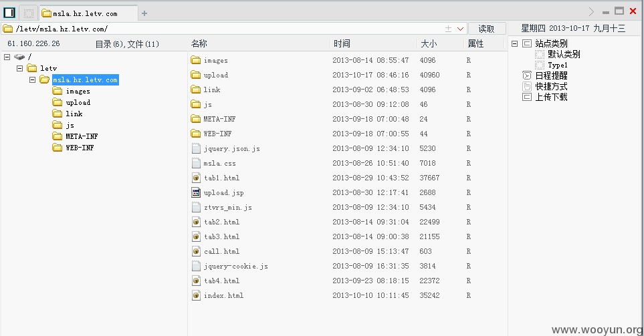Click upload.jsp file icon
Screen dimensions: 644x336
(197, 192)
